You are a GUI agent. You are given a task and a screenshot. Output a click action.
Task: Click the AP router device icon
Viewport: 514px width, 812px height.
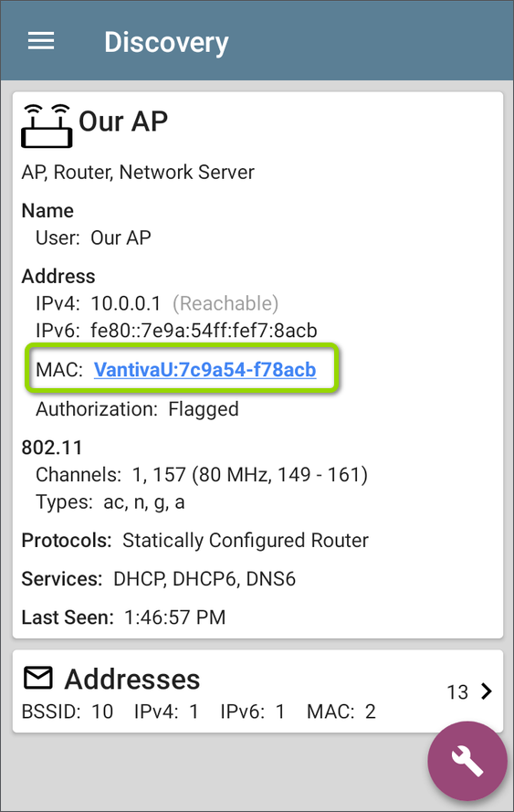tap(46, 126)
